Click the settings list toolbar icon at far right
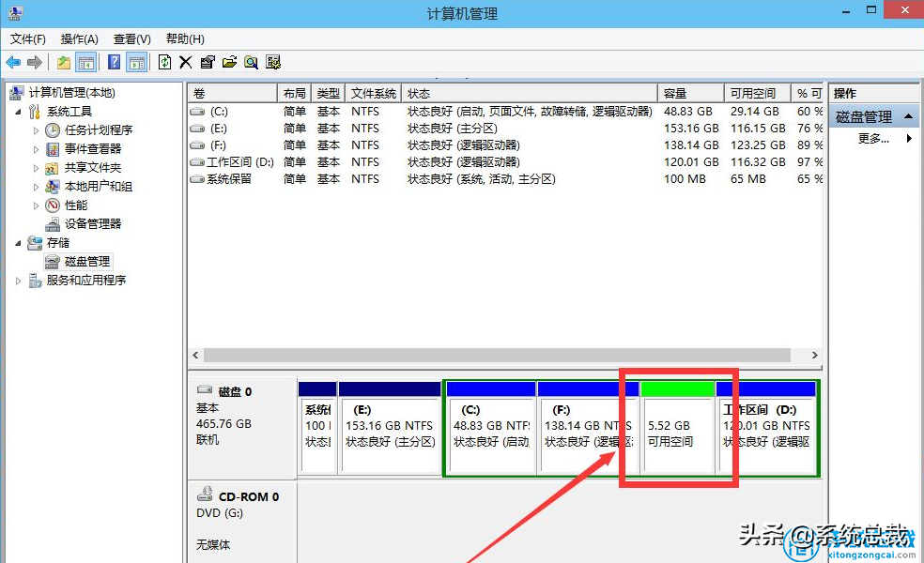Image resolution: width=924 pixels, height=563 pixels. 273,62
